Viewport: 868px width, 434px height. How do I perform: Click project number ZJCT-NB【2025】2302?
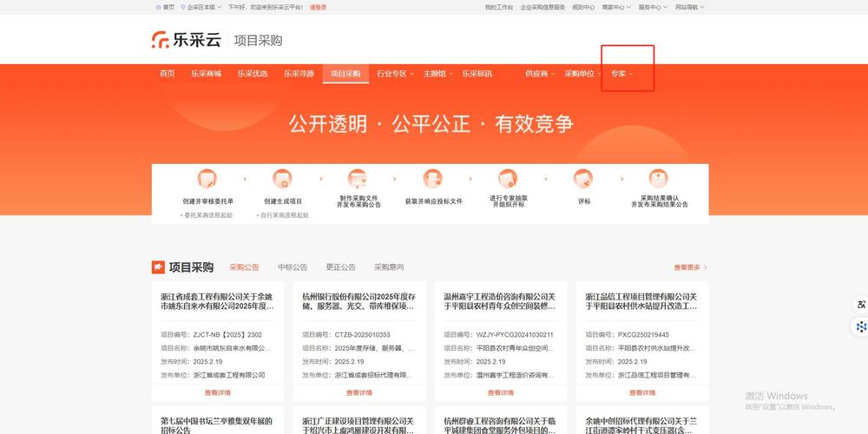click(x=227, y=335)
